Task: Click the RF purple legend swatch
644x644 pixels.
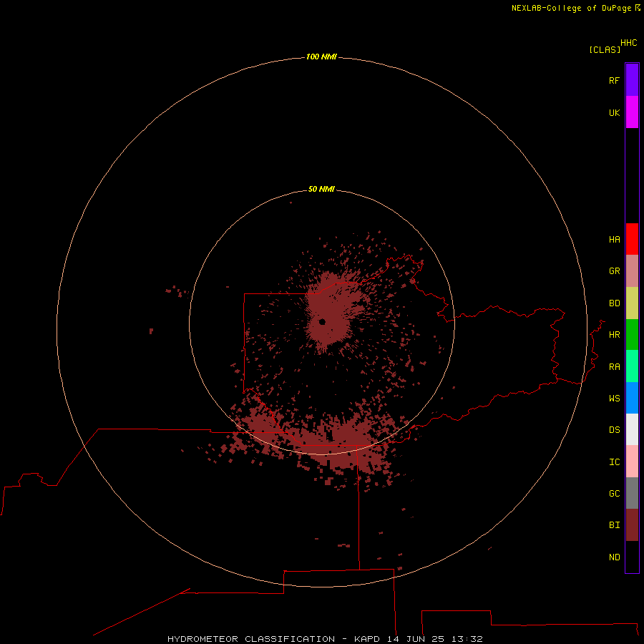Action: pos(632,80)
